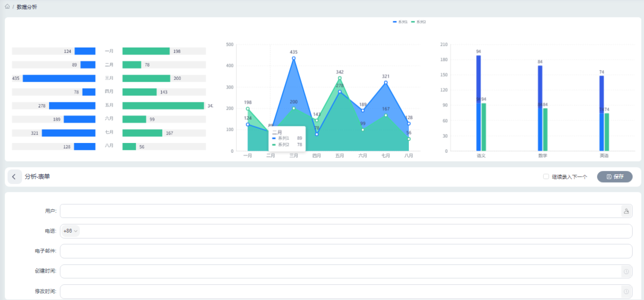Enable the 继续录入下一个 checkbox
The image size is (644, 300).
[546, 177]
